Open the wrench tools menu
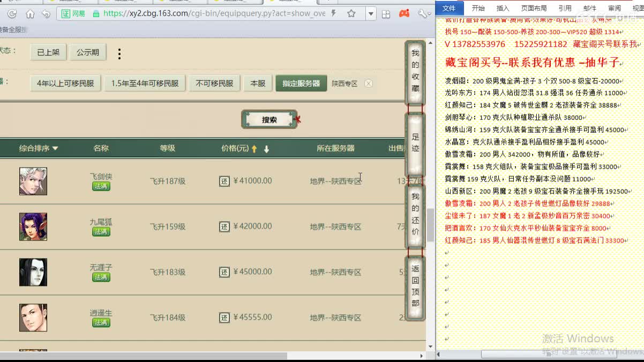The width and height of the screenshot is (644, 362). 423,13
